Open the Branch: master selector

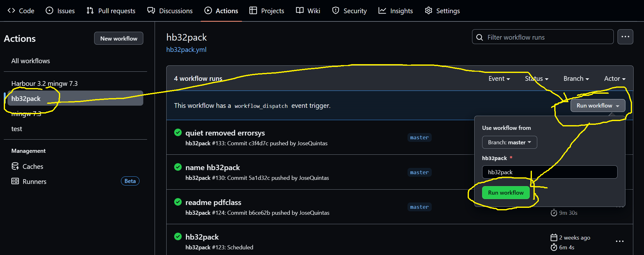point(509,142)
